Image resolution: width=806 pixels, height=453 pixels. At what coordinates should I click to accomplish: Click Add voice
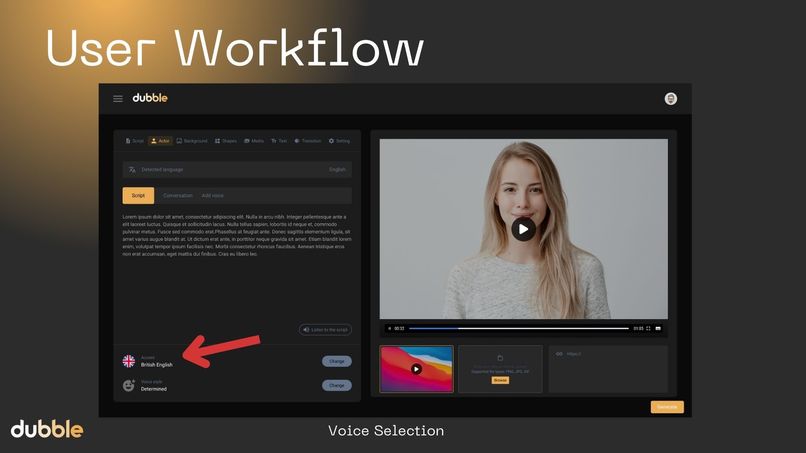click(x=212, y=195)
